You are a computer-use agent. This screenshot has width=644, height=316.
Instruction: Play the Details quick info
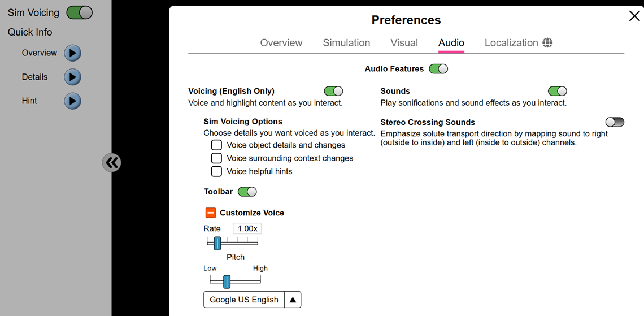pyautogui.click(x=72, y=77)
